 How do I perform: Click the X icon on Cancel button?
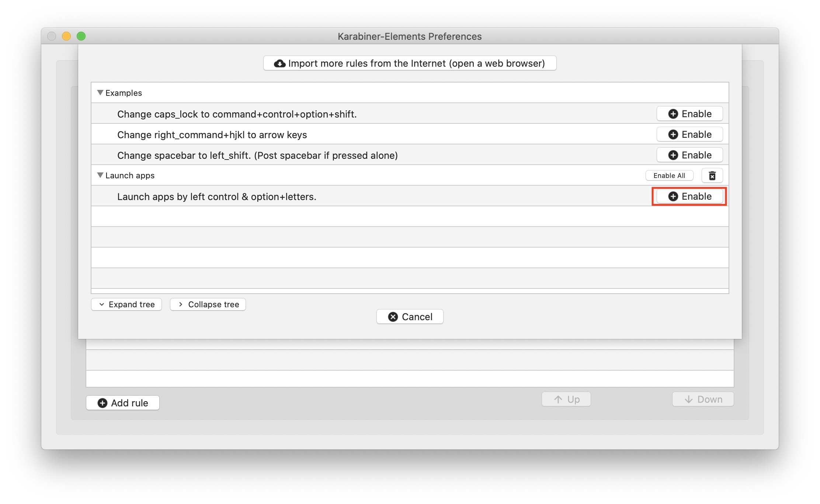(x=393, y=317)
